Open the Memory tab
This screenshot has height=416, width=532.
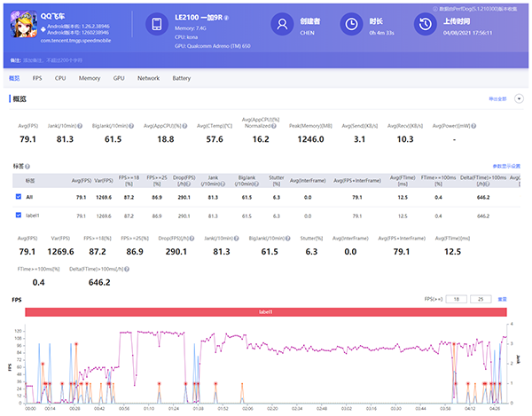[x=89, y=79]
